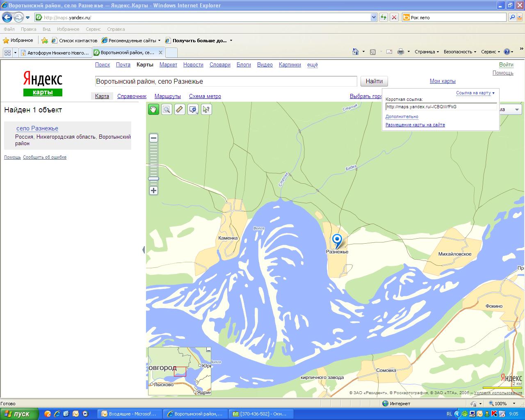Click into the Yandex maps search field

(x=226, y=81)
